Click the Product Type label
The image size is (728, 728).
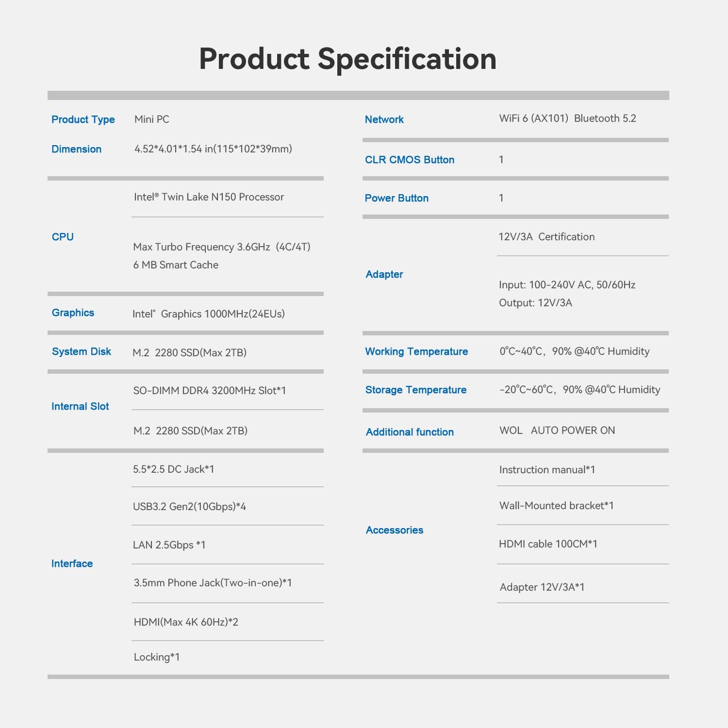(83, 119)
